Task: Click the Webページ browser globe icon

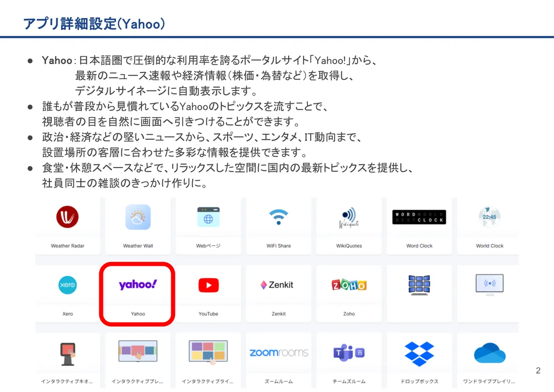Action: tap(208, 217)
